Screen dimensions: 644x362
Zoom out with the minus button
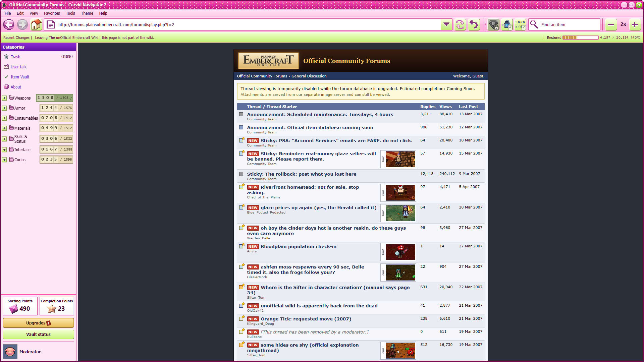611,24
